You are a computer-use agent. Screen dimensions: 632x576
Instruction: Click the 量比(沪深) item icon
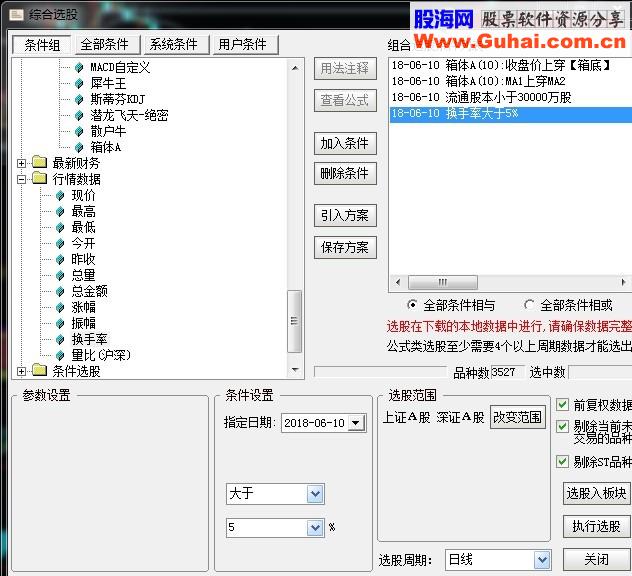pyautogui.click(x=60, y=355)
